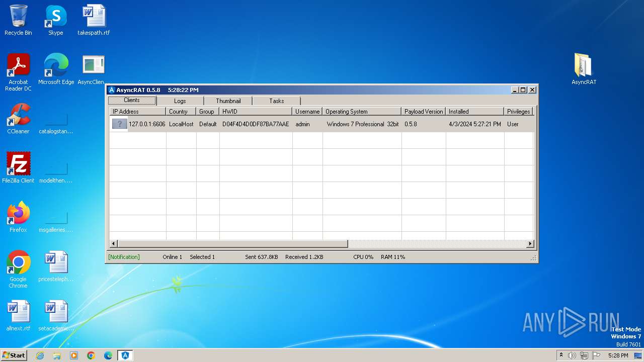Click Windows 7 Professional 32bit cell
The image size is (644, 362).
click(x=363, y=124)
